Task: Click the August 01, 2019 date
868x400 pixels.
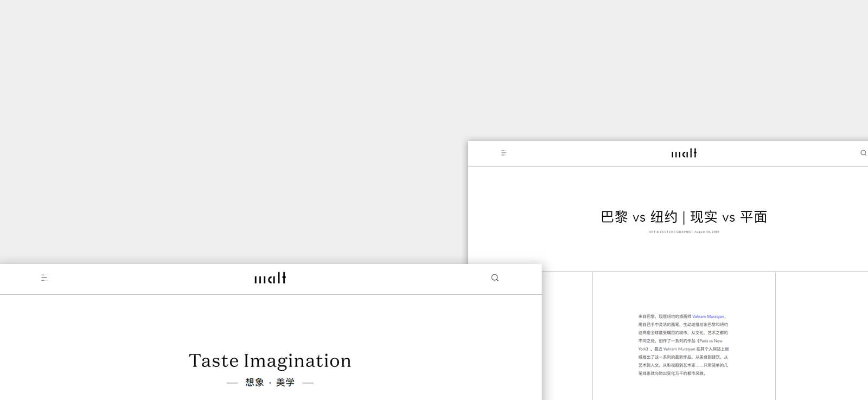Action: point(707,232)
